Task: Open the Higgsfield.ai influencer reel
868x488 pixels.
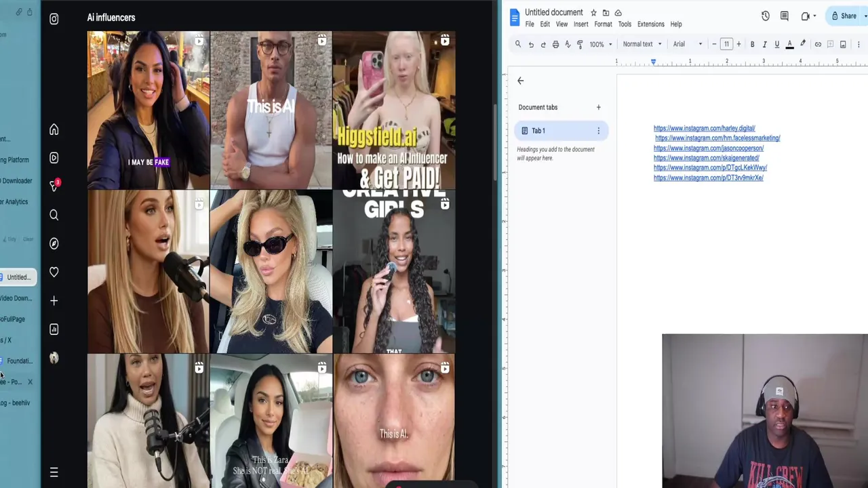Action: tap(394, 110)
